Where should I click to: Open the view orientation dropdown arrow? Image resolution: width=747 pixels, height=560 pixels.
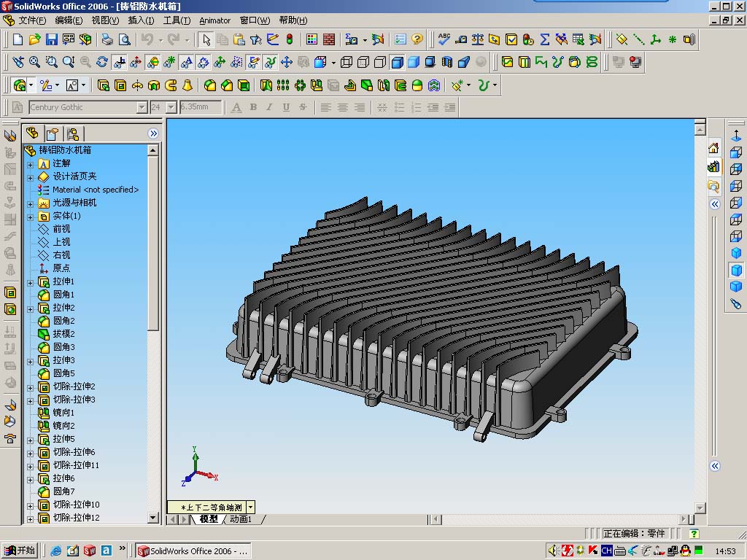tap(251, 507)
